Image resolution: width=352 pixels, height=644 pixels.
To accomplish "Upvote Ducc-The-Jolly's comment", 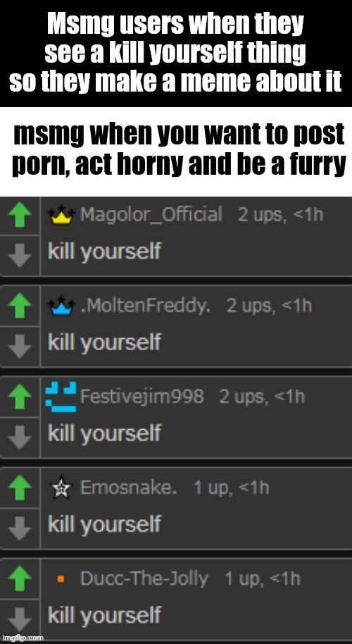I will click(20, 579).
